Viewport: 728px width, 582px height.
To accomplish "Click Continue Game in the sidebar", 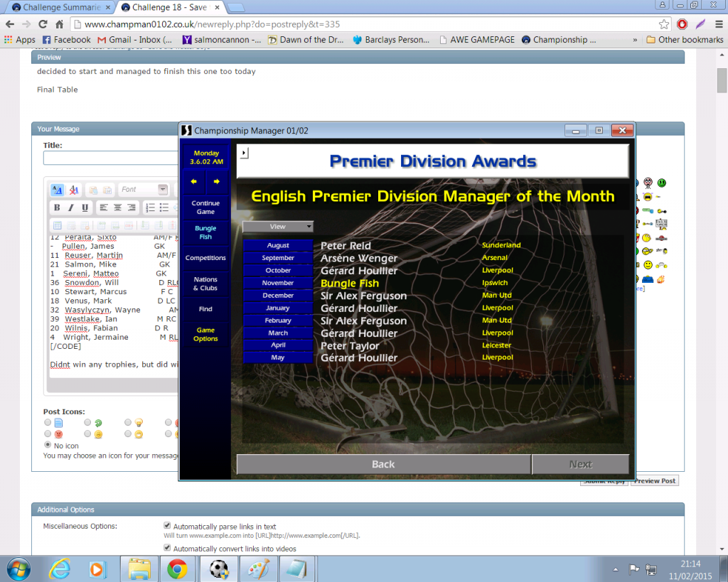I will pyautogui.click(x=205, y=208).
